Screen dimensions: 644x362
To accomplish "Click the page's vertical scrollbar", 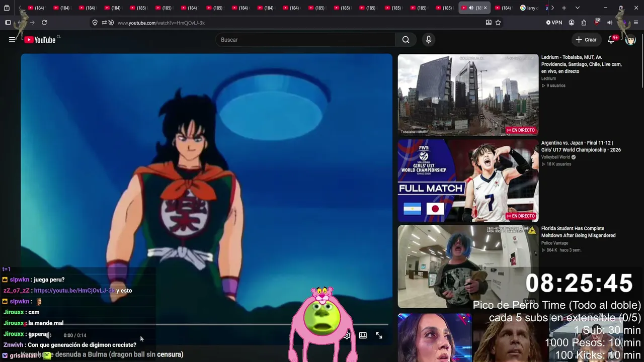I will [641, 60].
